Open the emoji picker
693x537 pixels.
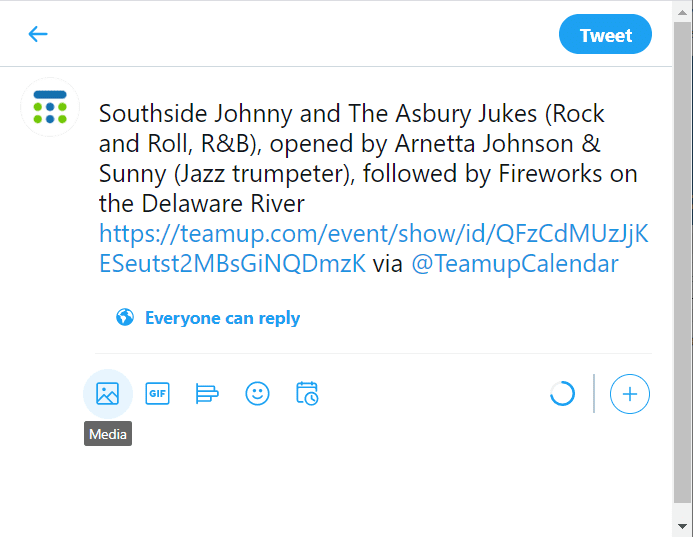(x=257, y=393)
